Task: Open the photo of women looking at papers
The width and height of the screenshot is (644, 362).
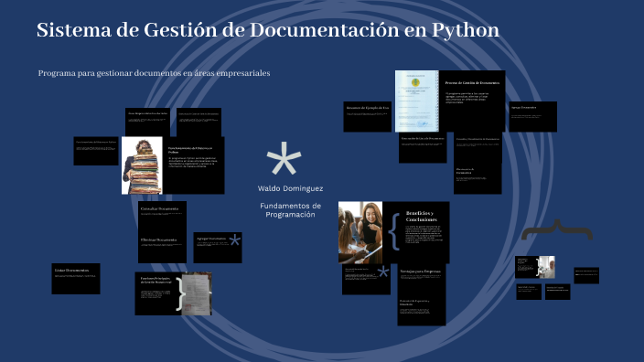Action: coord(360,232)
